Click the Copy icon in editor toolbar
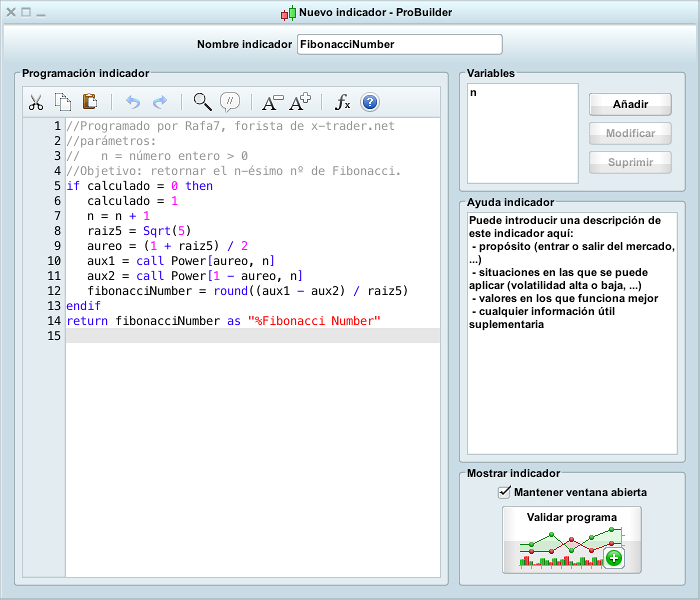Viewport: 700px width, 600px height. coord(62,102)
